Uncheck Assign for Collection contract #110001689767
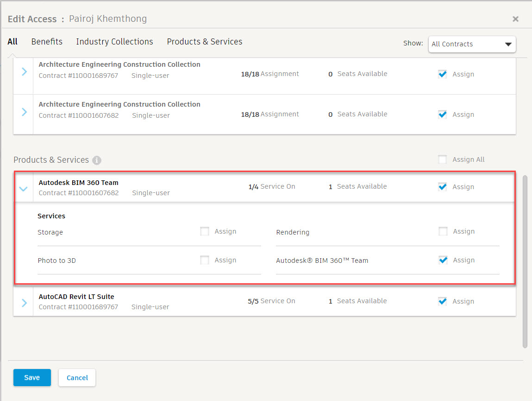 (443, 74)
